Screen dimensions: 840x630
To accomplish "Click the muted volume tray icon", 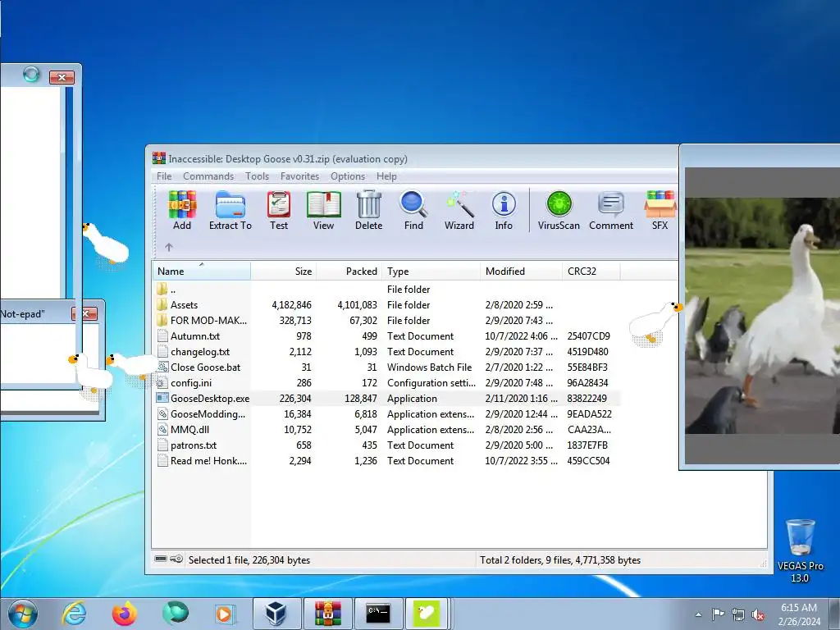I will point(758,615).
